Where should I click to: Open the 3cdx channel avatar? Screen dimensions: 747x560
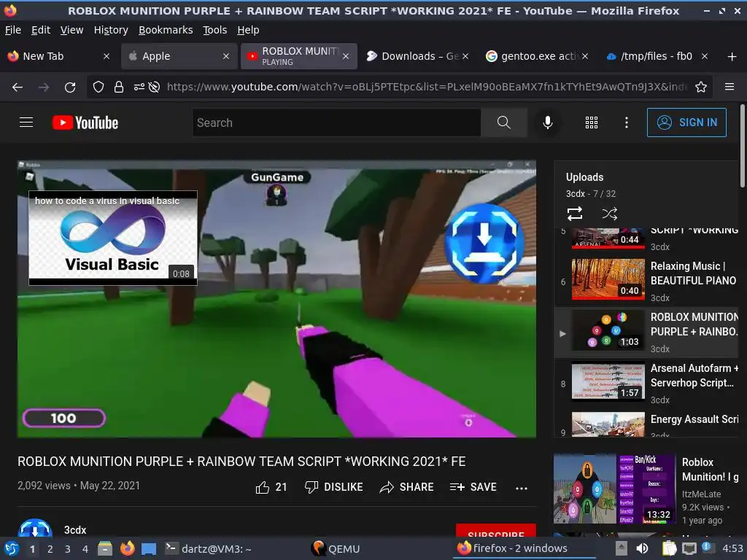coord(35,528)
